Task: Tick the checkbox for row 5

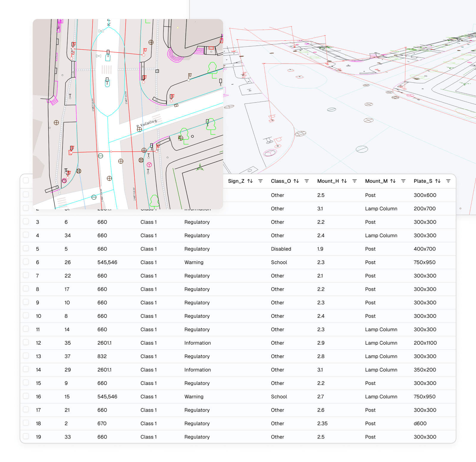Action: [x=26, y=248]
